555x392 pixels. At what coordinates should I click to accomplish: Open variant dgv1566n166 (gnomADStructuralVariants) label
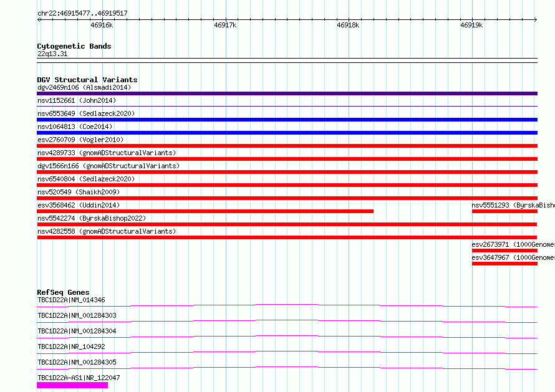[109, 166]
